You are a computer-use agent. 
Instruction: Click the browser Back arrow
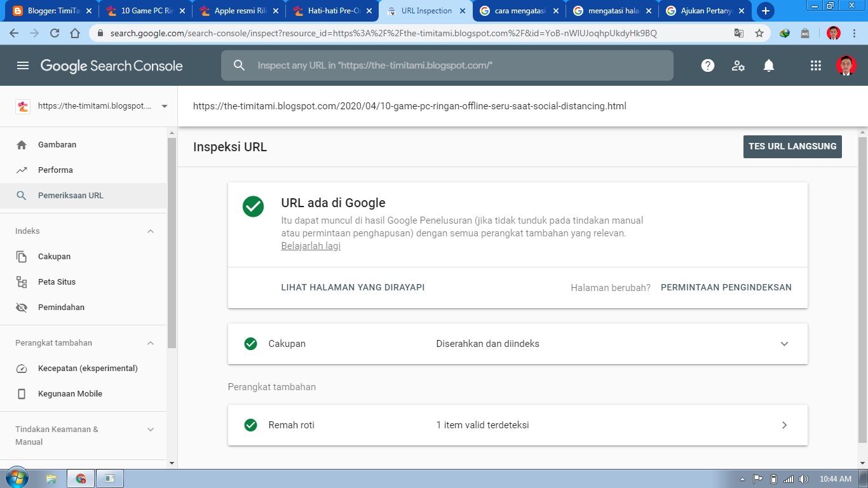coord(14,33)
